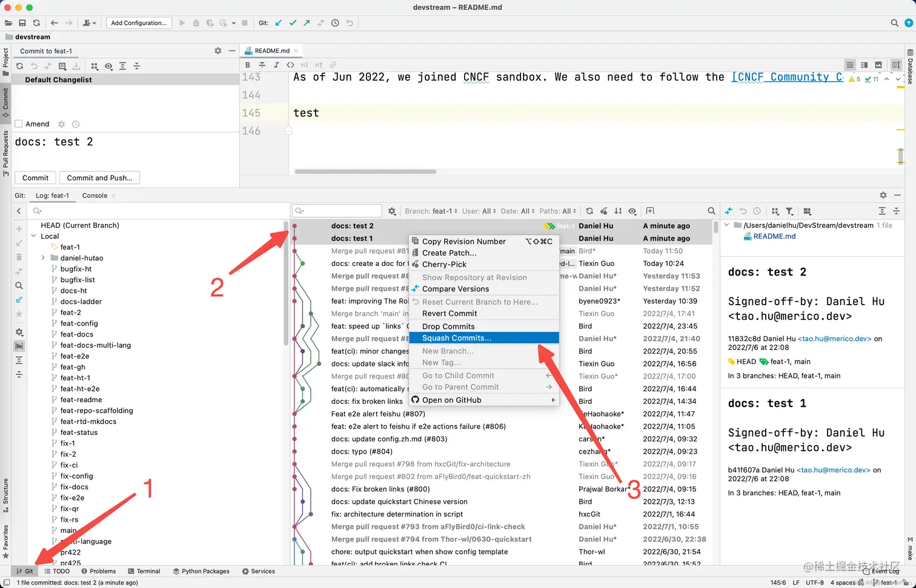
Task: Open the User: All filter dropdown
Action: tap(479, 211)
